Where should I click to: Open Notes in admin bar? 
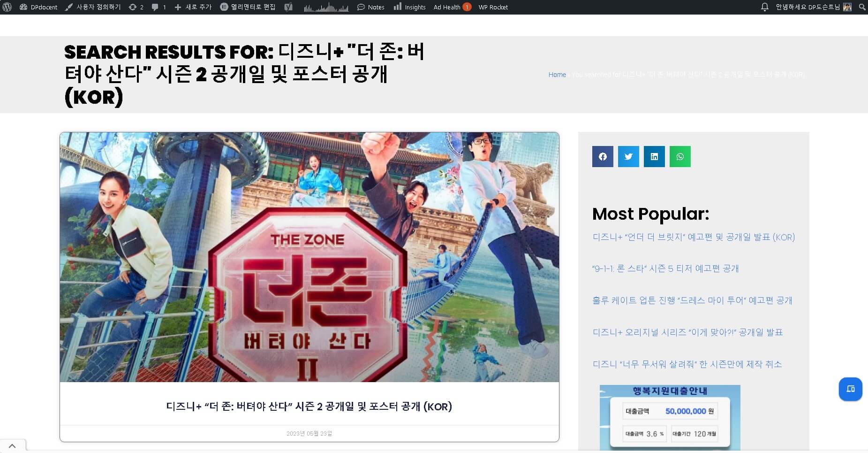tap(370, 7)
